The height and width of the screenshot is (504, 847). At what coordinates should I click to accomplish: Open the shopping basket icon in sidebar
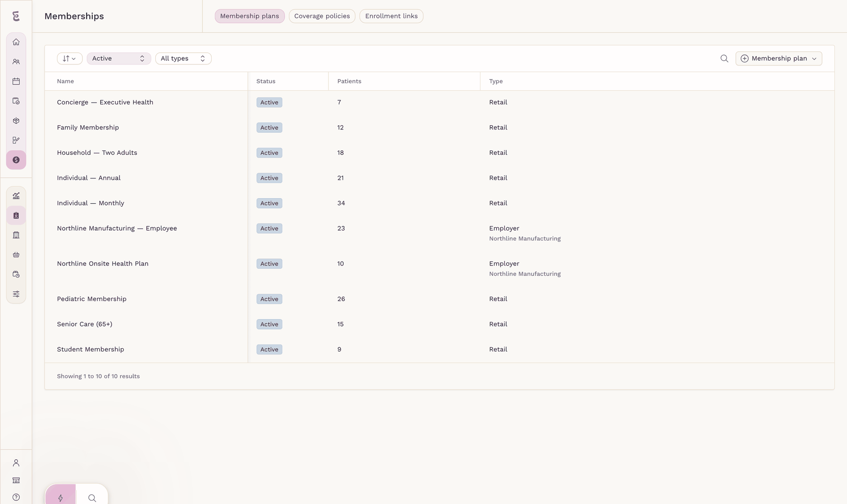[x=16, y=255]
